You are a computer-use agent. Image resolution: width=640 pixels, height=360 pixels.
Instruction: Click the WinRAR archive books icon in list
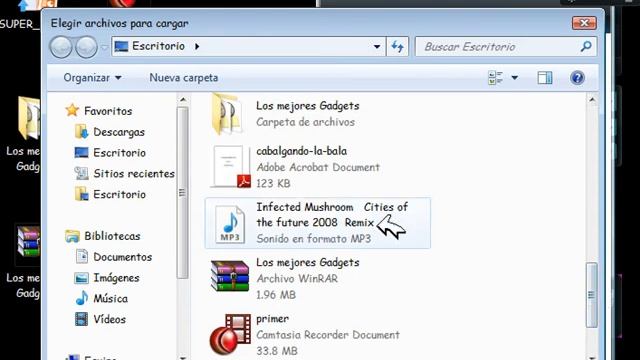click(230, 276)
